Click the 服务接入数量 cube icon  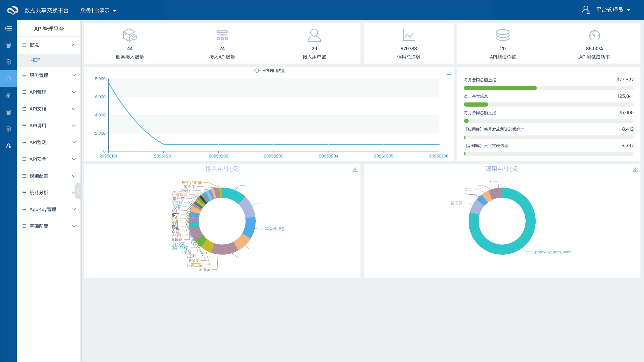(130, 35)
